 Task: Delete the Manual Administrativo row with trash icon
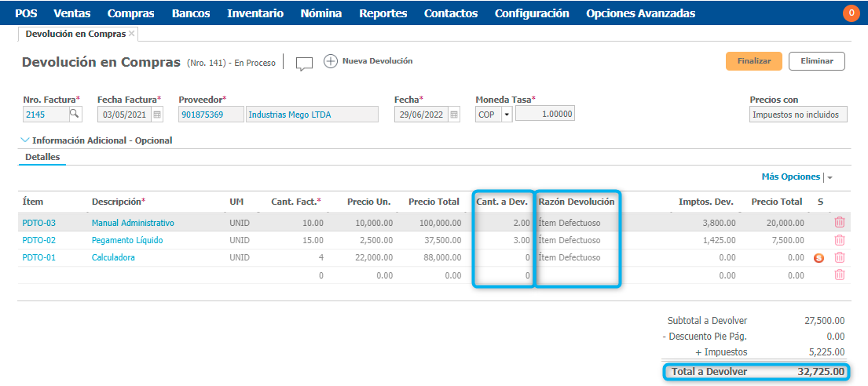(839, 223)
